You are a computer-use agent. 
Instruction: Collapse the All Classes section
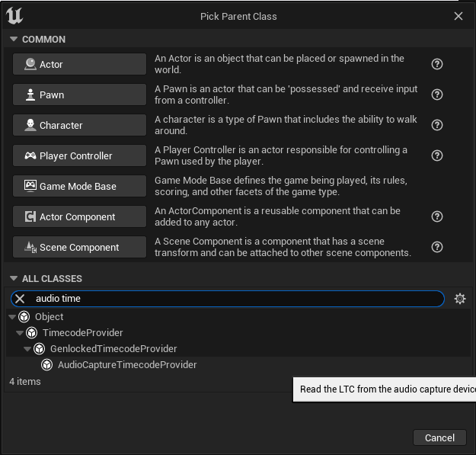(13, 278)
